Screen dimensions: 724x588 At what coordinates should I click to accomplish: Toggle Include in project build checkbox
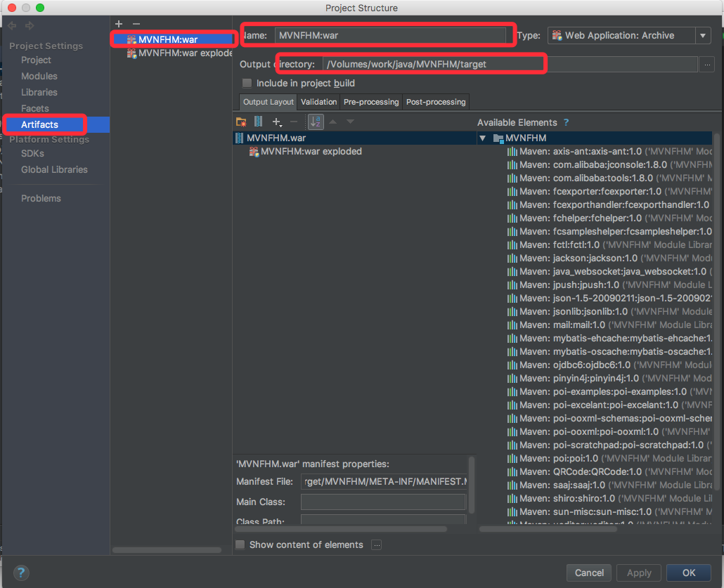pyautogui.click(x=247, y=83)
